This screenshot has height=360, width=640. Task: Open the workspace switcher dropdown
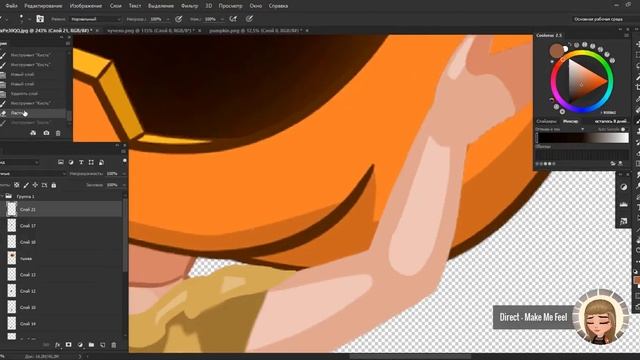point(598,19)
